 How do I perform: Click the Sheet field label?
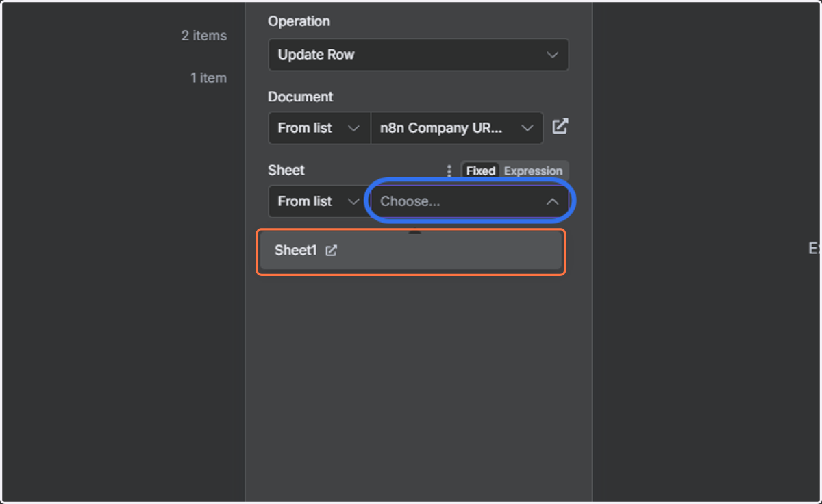[x=286, y=170]
